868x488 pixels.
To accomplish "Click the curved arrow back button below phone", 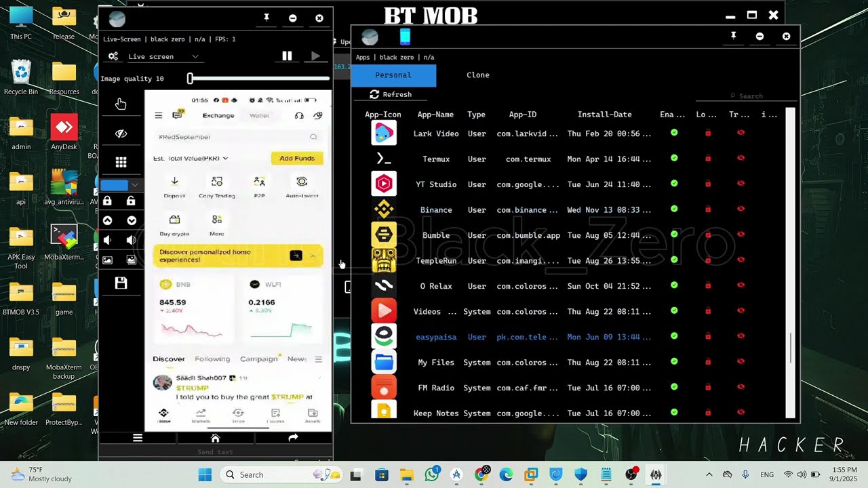I will pos(293,438).
